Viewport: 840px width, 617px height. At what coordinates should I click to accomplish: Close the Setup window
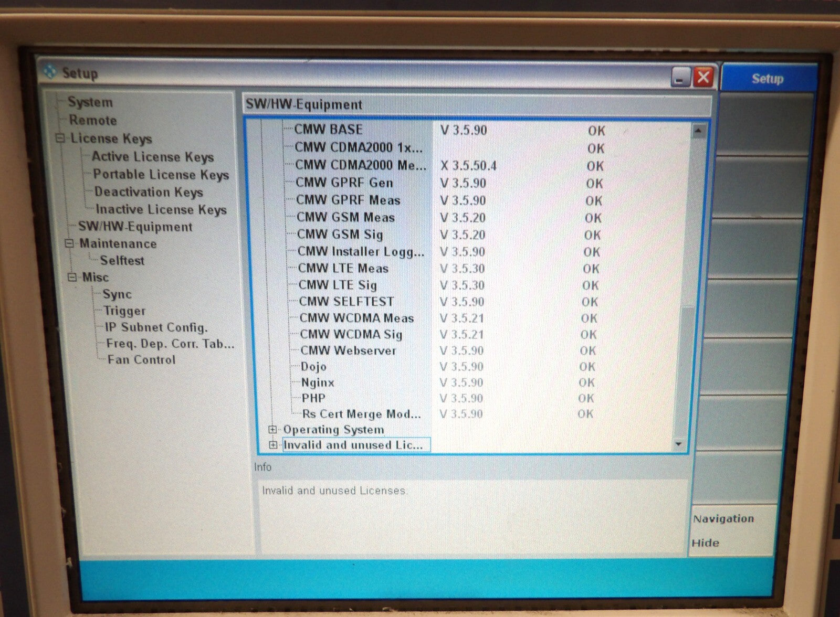click(x=703, y=77)
